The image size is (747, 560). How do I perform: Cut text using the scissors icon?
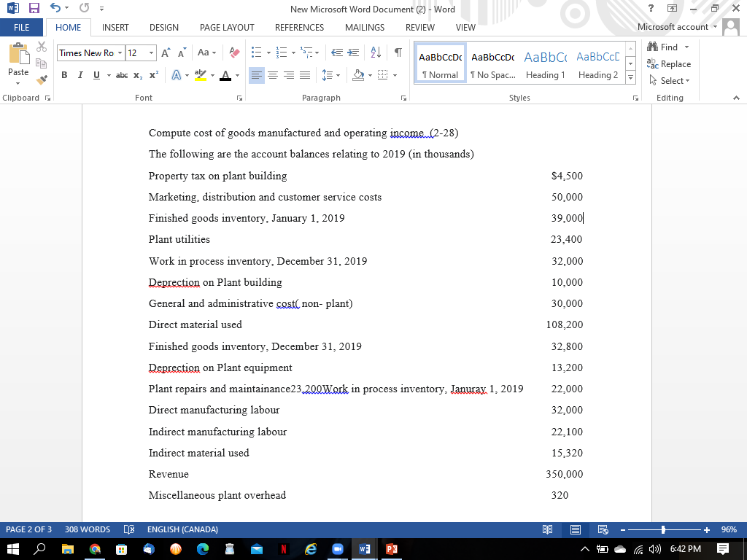(42, 45)
